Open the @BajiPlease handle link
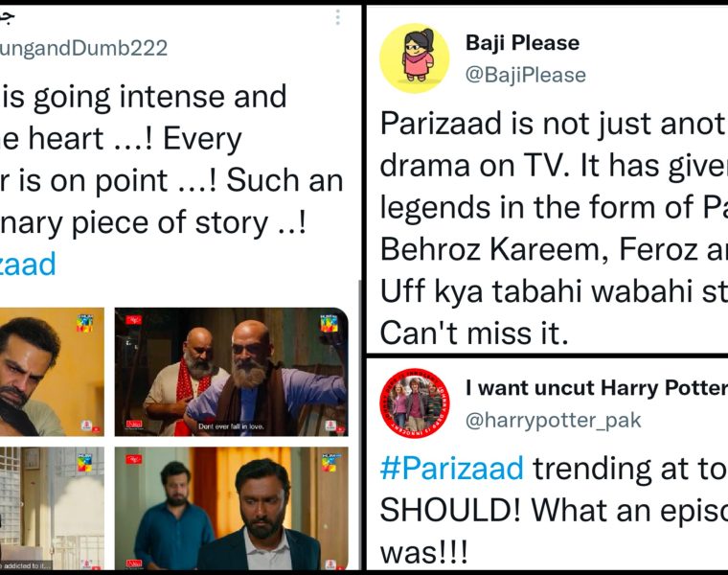The height and width of the screenshot is (575, 728). point(526,75)
